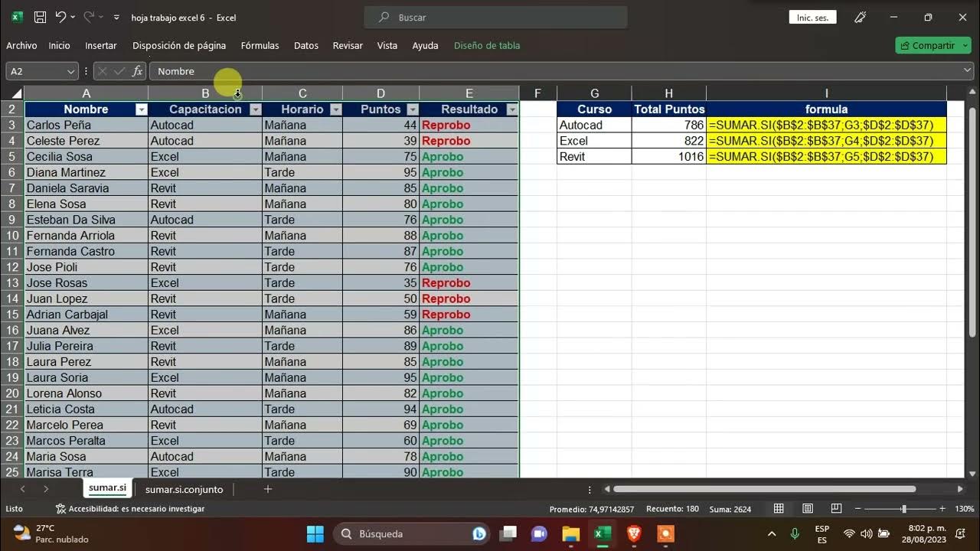The height and width of the screenshot is (551, 980).
Task: Click the Revit cell in Curso table
Action: click(594, 156)
